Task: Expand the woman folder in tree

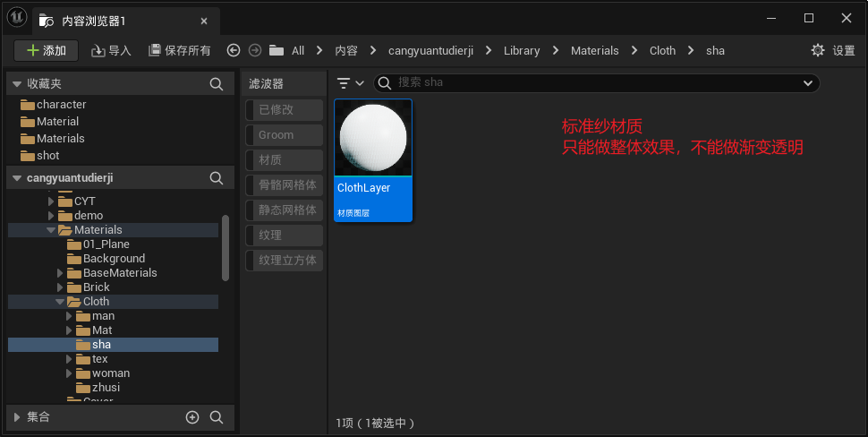Action: pyautogui.click(x=70, y=373)
